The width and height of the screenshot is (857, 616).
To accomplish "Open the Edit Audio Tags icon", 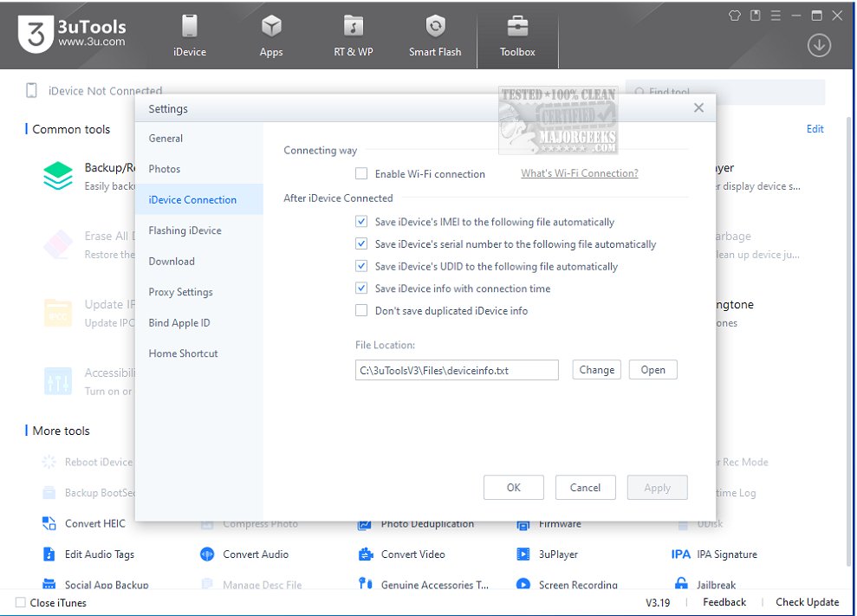I will pyautogui.click(x=49, y=554).
